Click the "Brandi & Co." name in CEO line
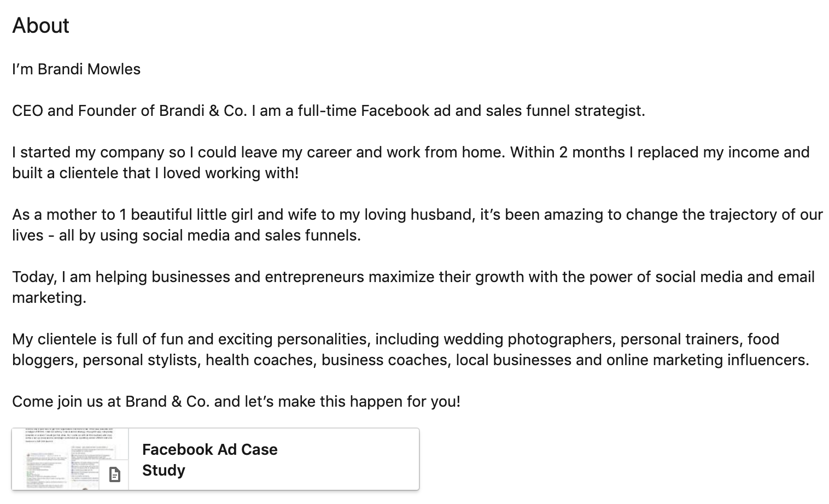The width and height of the screenshot is (829, 504). tap(203, 110)
